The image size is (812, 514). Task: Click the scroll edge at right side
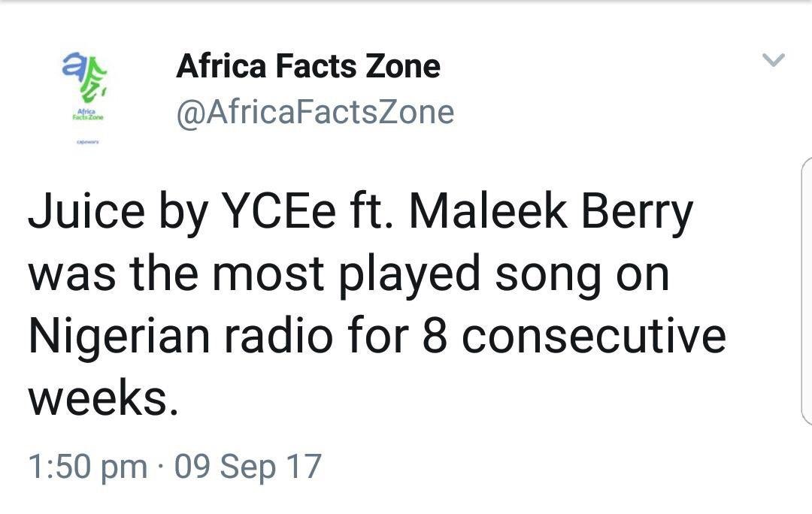806,293
